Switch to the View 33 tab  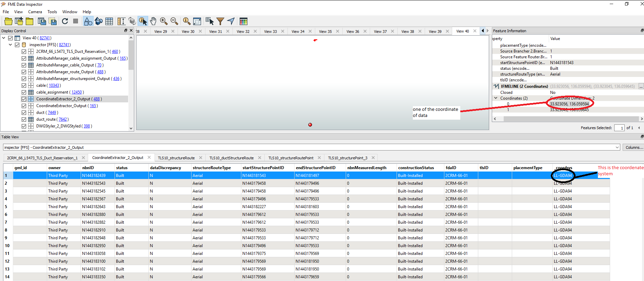pyautogui.click(x=270, y=31)
